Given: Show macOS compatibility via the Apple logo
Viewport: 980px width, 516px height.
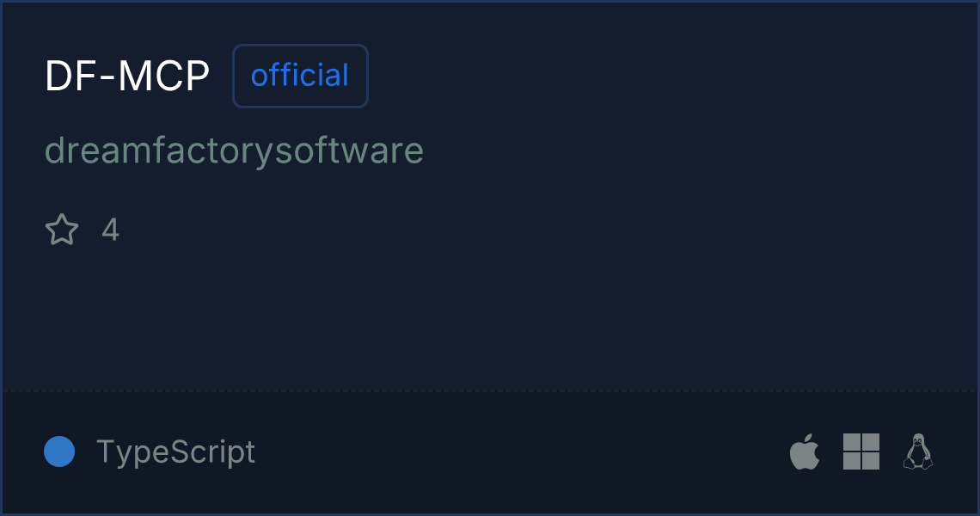Looking at the screenshot, I should [805, 451].
